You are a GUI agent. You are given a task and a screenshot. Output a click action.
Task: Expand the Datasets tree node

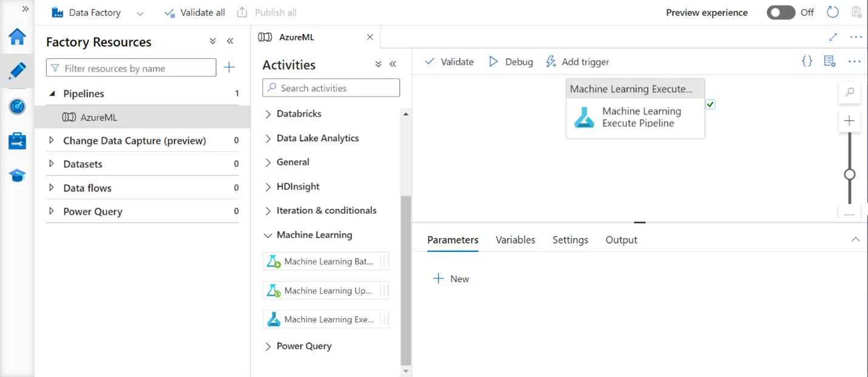(52, 164)
